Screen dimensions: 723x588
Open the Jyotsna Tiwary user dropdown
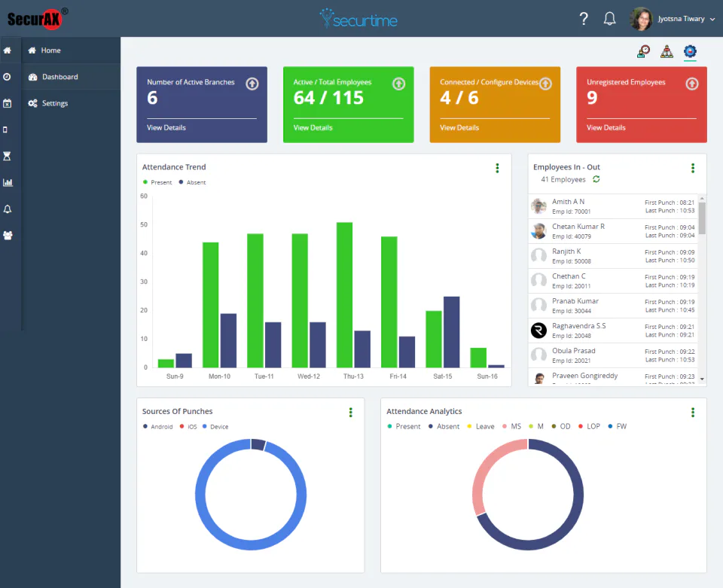pyautogui.click(x=686, y=19)
